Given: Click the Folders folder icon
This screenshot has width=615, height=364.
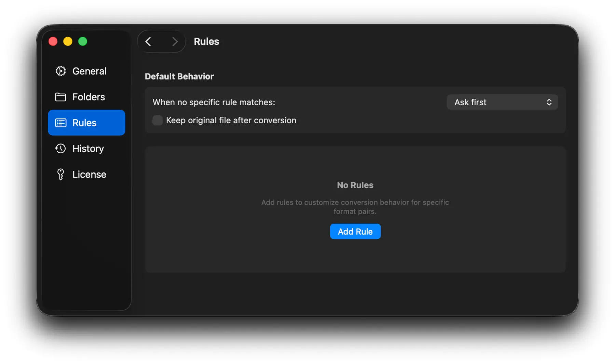Looking at the screenshot, I should 60,97.
